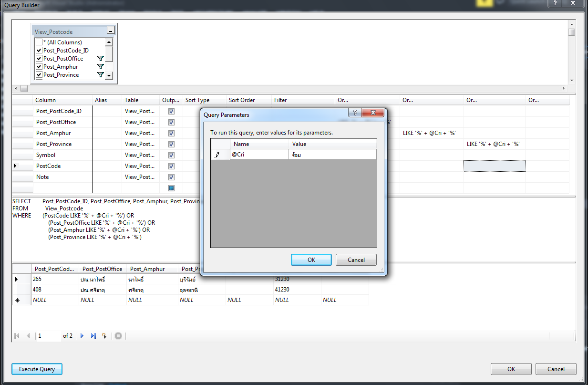Click the Sort Type column header
588x385 pixels.
(204, 100)
